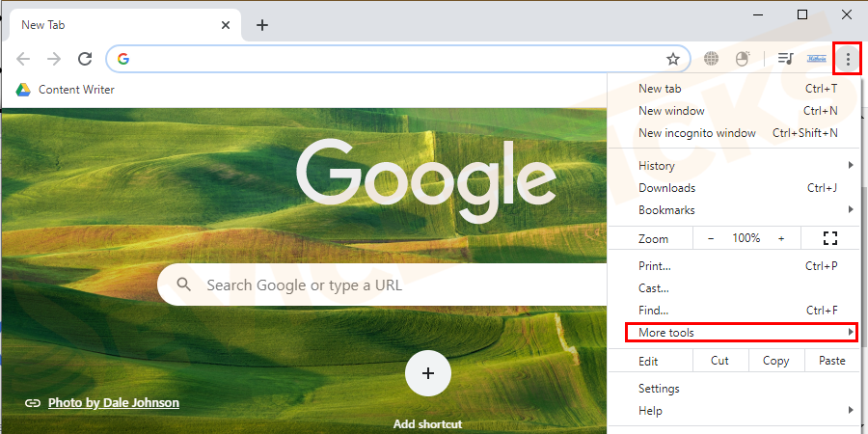Open Settings from the menu
This screenshot has height=434, width=868.
point(734,388)
